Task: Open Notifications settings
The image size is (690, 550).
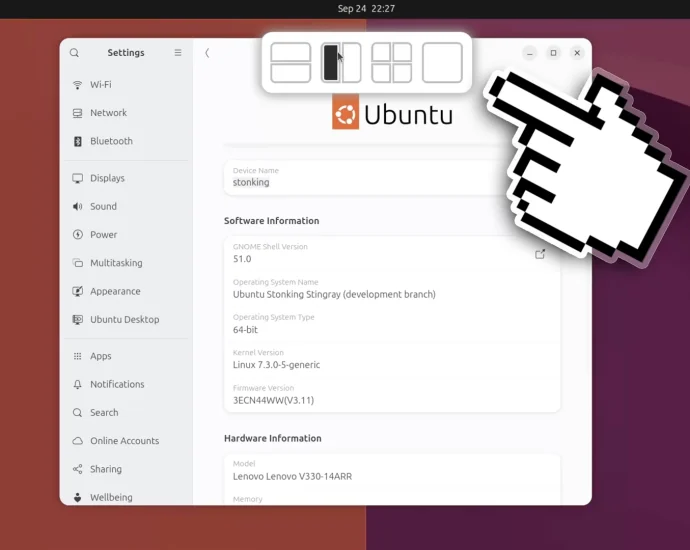Action: click(126, 384)
